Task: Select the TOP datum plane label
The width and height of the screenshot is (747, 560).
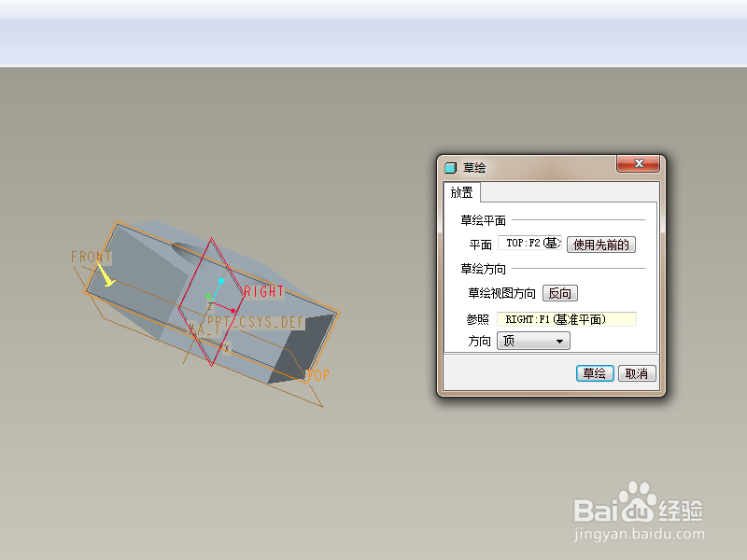Action: point(317,375)
